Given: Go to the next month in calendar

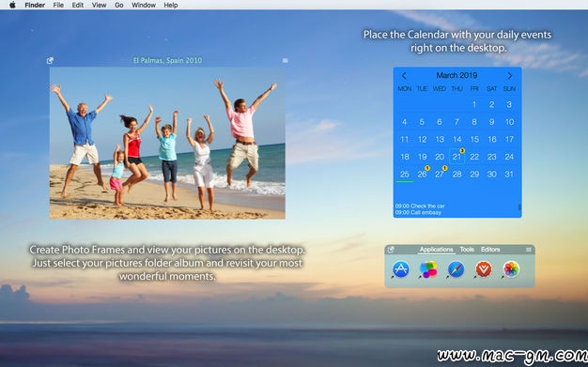Looking at the screenshot, I should tap(510, 76).
